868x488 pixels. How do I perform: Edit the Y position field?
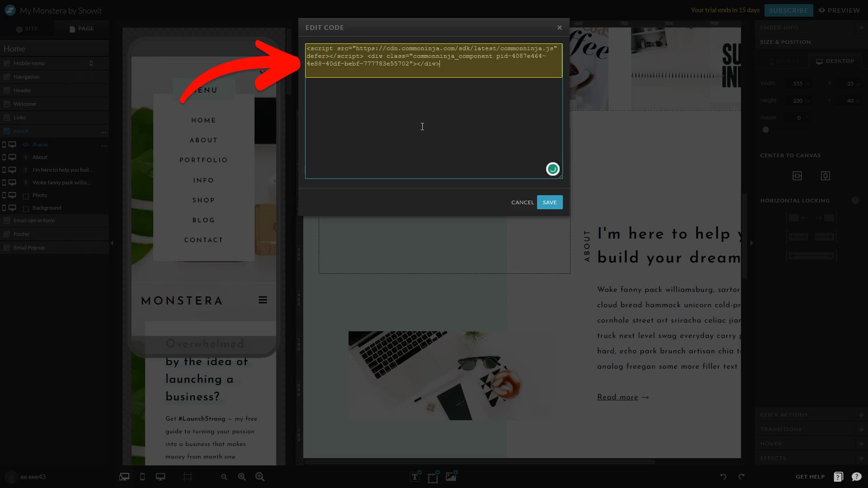tap(850, 101)
